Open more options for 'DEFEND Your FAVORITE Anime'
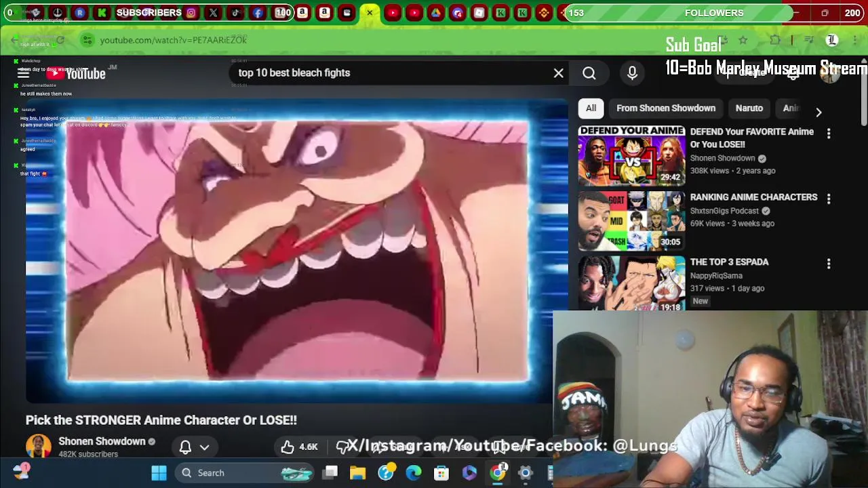The height and width of the screenshot is (488, 868). pos(828,134)
